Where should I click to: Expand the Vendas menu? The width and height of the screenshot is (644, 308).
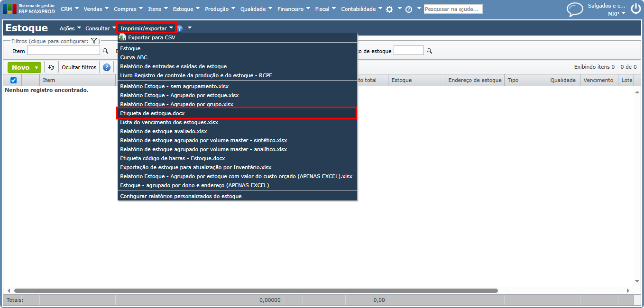[96, 9]
